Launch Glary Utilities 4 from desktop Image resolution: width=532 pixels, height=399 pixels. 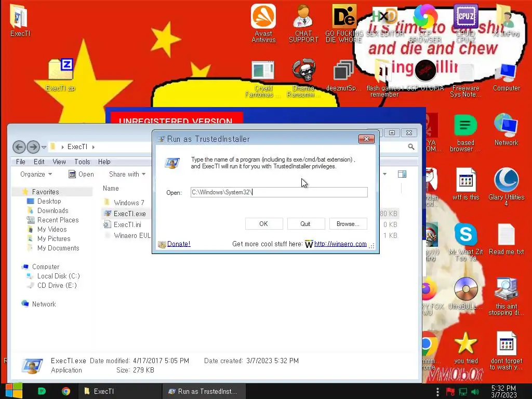[506, 187]
